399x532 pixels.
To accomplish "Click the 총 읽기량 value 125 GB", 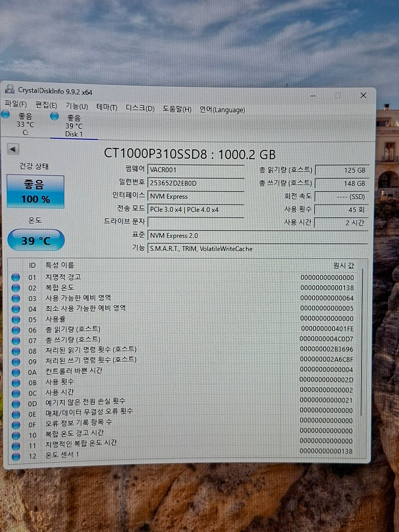I will click(342, 170).
